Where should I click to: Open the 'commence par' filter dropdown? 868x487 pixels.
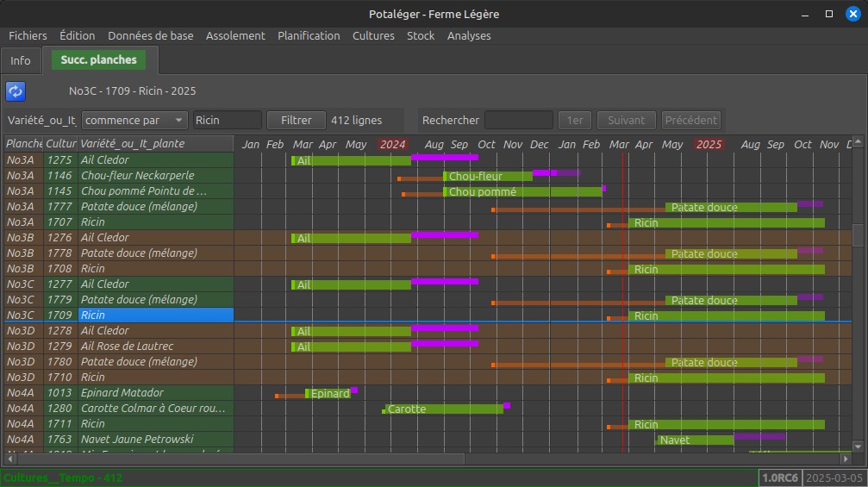[135, 121]
